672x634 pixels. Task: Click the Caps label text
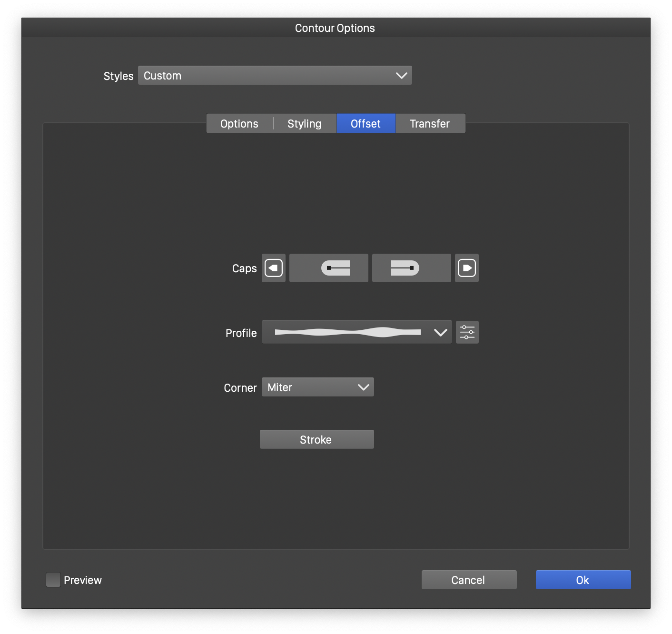point(244,268)
